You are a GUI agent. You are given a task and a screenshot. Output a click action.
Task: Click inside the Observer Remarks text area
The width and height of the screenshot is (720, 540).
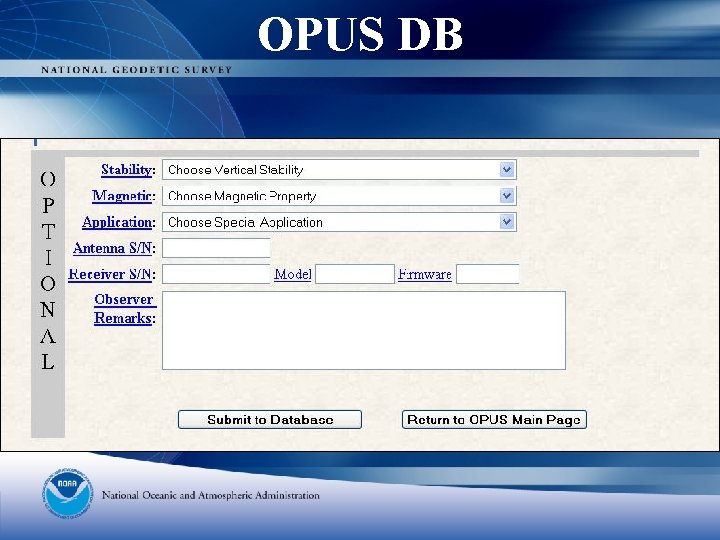tap(364, 331)
